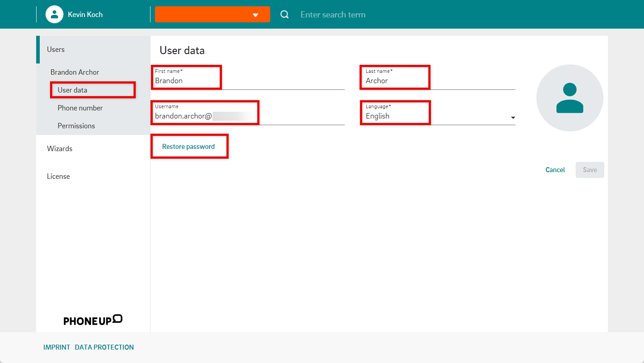Open the orange dropdown in header
The height and width of the screenshot is (363, 644).
(213, 14)
